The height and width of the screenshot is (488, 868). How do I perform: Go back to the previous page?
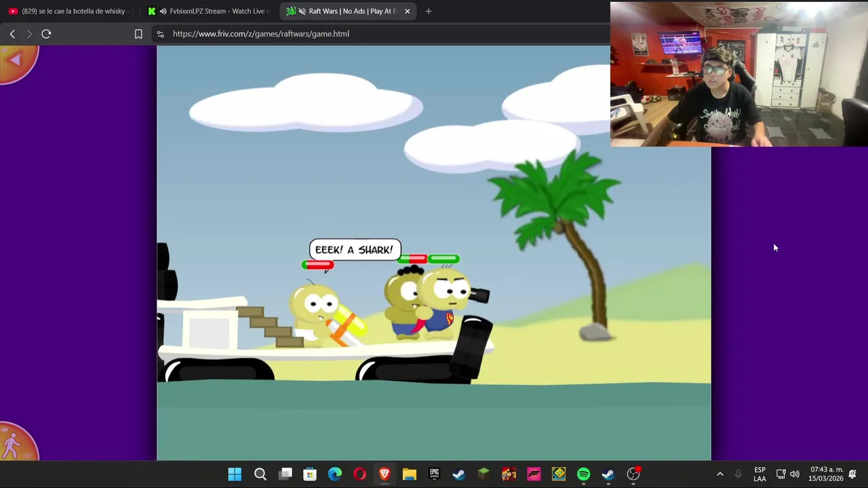(12, 34)
